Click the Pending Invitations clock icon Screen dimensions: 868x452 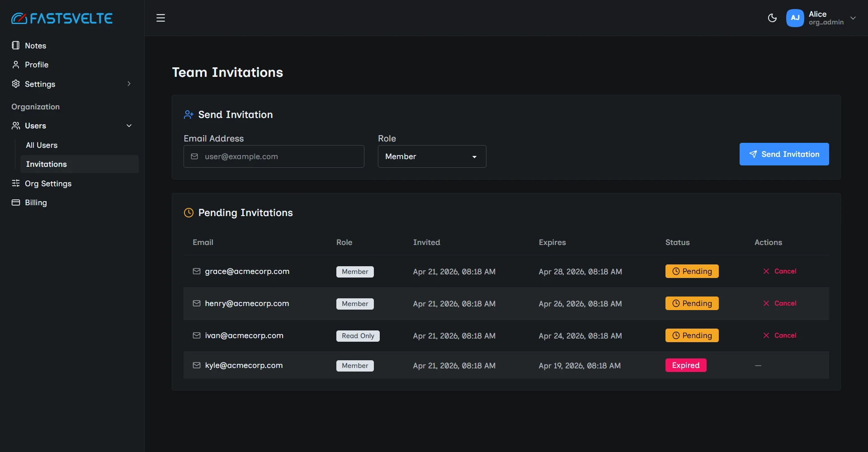189,212
